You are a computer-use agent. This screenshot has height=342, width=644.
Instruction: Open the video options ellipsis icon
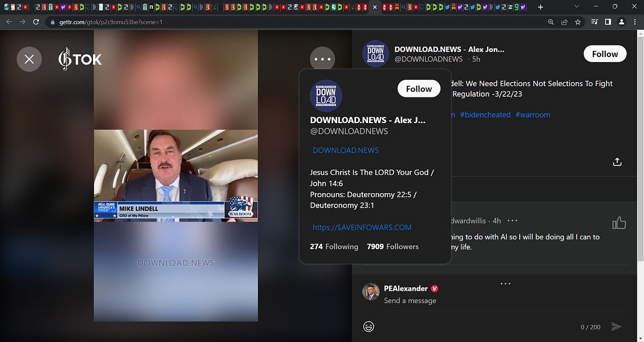(322, 58)
